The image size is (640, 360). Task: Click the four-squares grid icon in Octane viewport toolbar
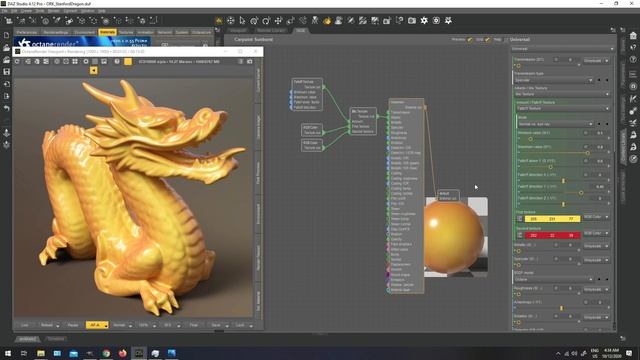[x=75, y=62]
